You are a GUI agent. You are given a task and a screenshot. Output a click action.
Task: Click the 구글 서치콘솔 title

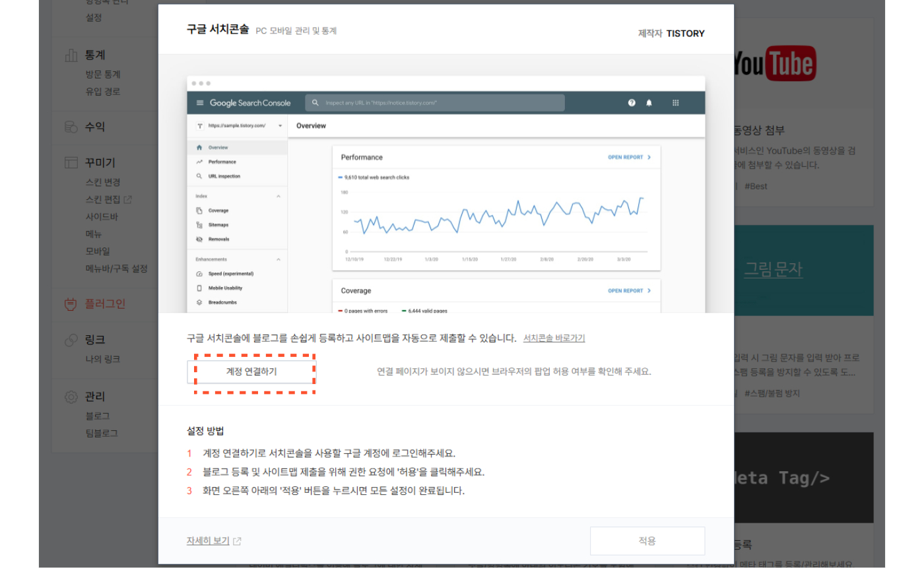pyautogui.click(x=218, y=30)
